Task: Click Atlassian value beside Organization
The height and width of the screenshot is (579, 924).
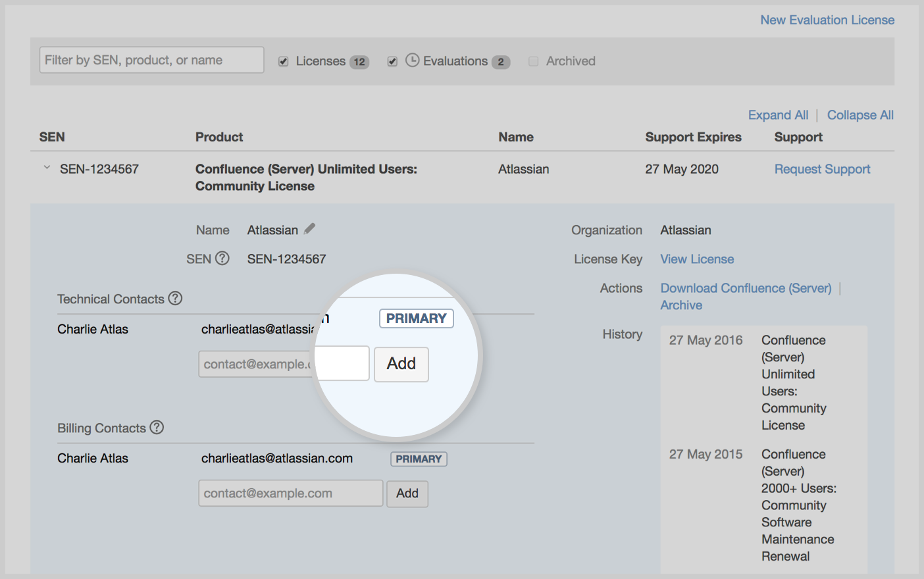Action: (x=686, y=230)
